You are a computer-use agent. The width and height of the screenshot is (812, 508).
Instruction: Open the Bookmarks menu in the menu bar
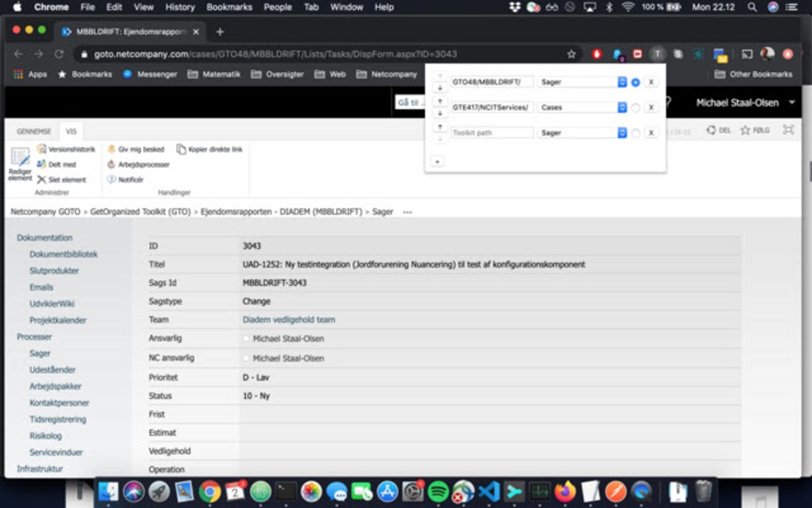(x=228, y=7)
